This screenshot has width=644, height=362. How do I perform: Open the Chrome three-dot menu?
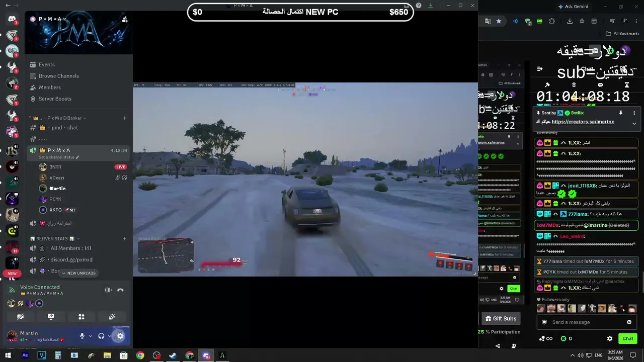point(637,21)
